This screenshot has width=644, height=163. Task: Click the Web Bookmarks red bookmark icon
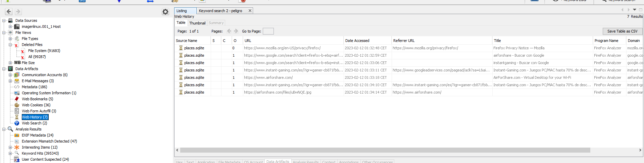pos(17,99)
